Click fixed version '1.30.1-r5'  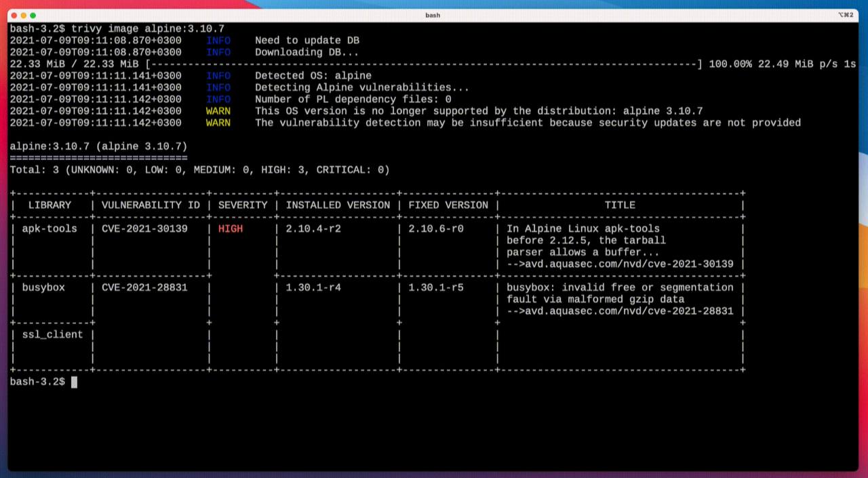[436, 287]
